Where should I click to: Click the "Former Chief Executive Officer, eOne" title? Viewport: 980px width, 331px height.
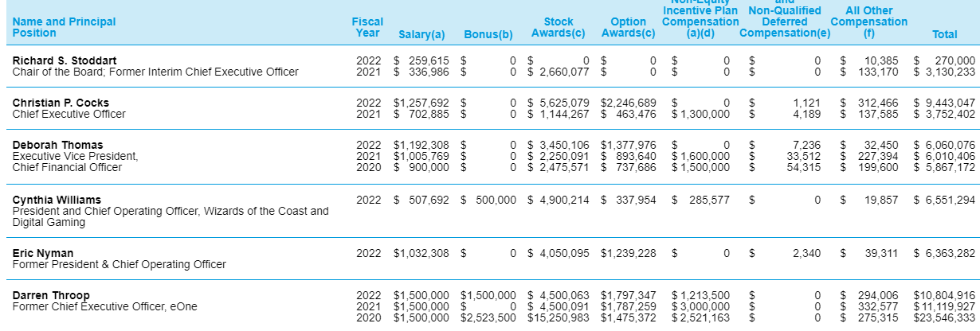pos(104,306)
